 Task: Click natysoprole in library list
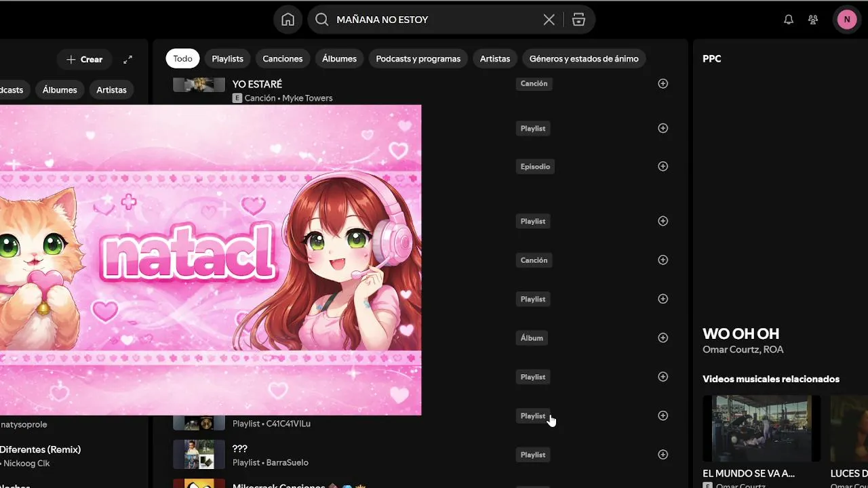[x=24, y=424]
